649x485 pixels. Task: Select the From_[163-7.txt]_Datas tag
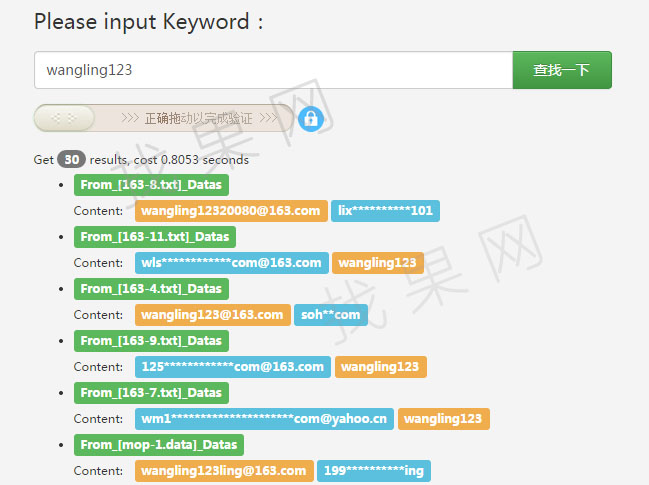pos(151,393)
